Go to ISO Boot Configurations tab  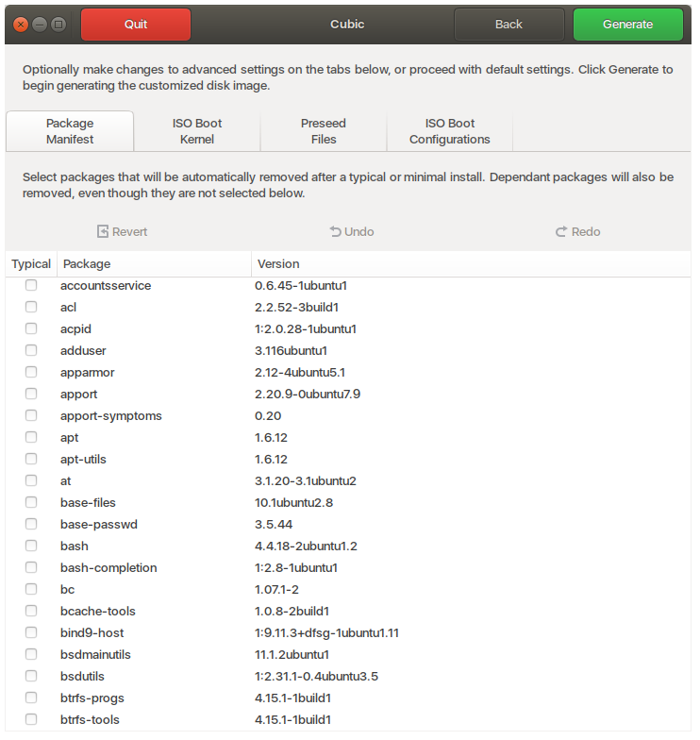click(x=449, y=131)
